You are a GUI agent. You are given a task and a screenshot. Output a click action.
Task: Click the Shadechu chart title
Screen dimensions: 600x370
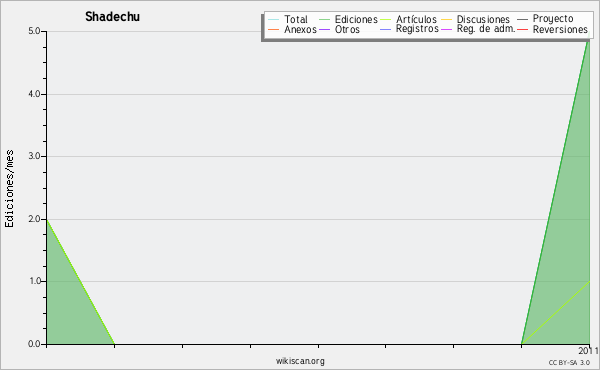[112, 16]
